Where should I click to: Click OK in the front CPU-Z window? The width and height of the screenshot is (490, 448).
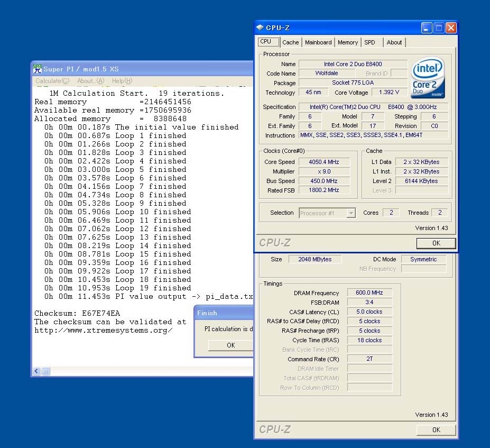pyautogui.click(x=436, y=243)
